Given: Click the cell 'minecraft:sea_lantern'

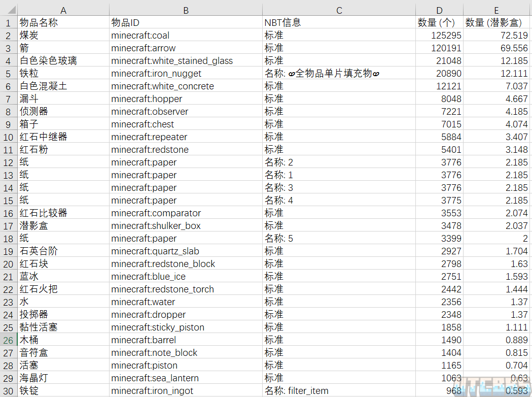Looking at the screenshot, I should 186,378.
